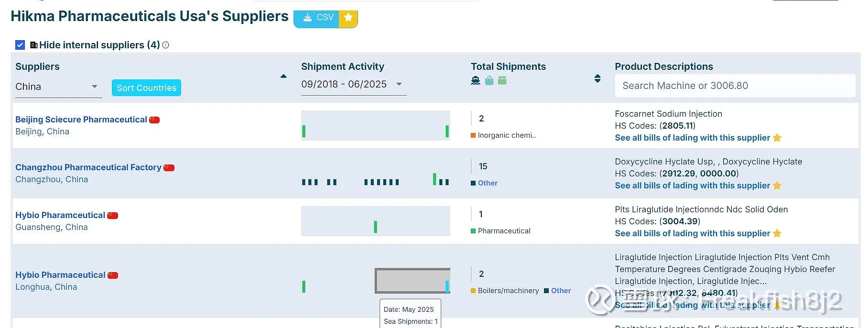
Task: See all bills of lading for Foscarnet supplier
Action: coord(693,138)
